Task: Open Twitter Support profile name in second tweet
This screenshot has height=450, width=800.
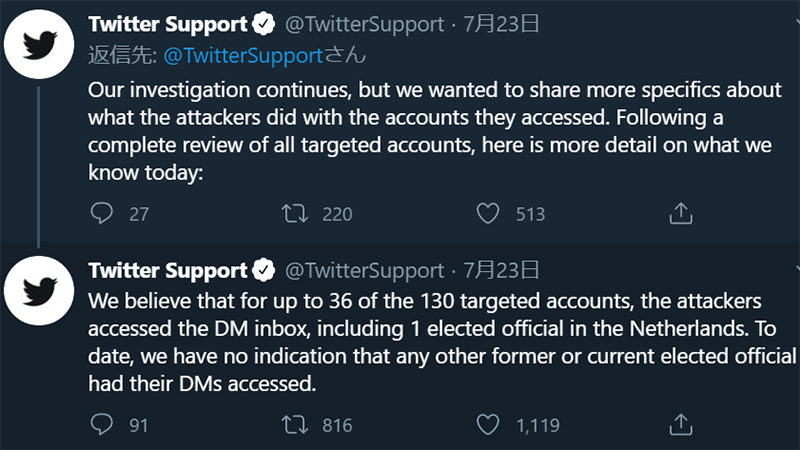Action: [167, 270]
